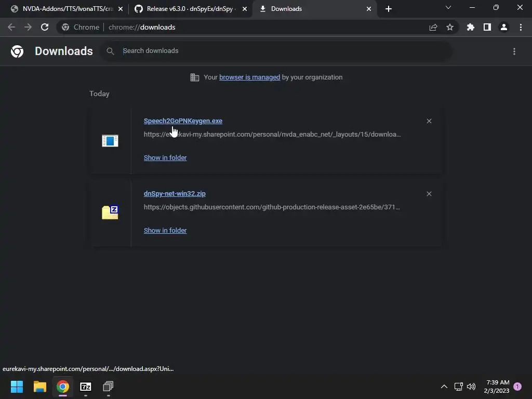Click the network status tray icon
This screenshot has width=532, height=399.
458,387
